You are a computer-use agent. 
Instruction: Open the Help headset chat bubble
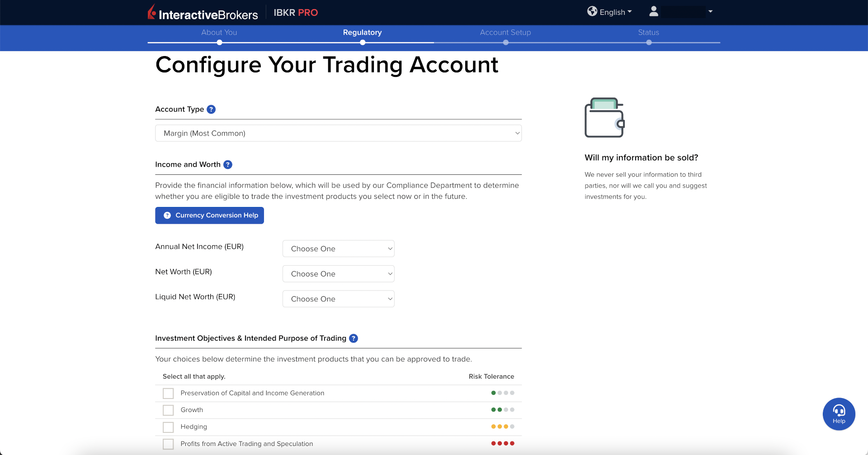tap(839, 414)
